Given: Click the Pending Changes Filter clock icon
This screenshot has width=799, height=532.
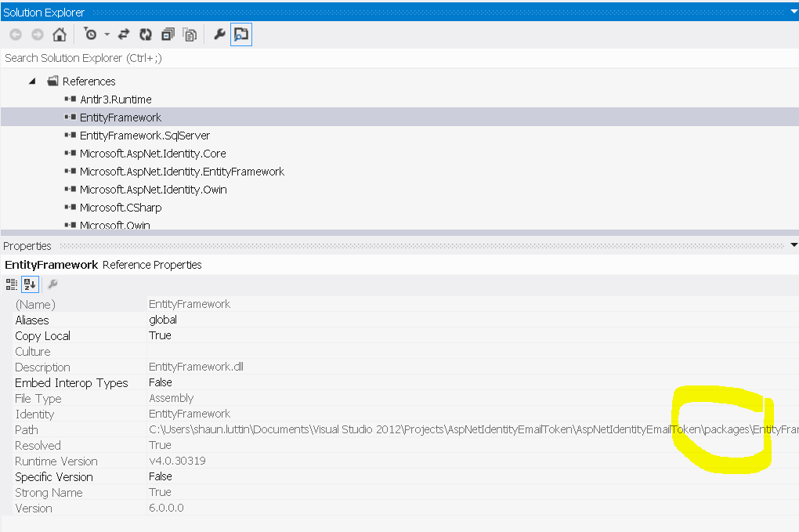Looking at the screenshot, I should tap(90, 34).
